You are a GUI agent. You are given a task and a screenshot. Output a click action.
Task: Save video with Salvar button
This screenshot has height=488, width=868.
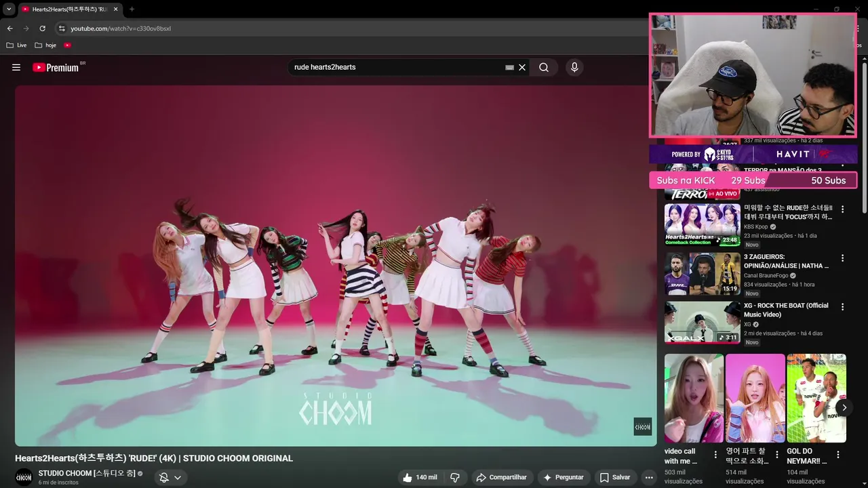coord(615,477)
